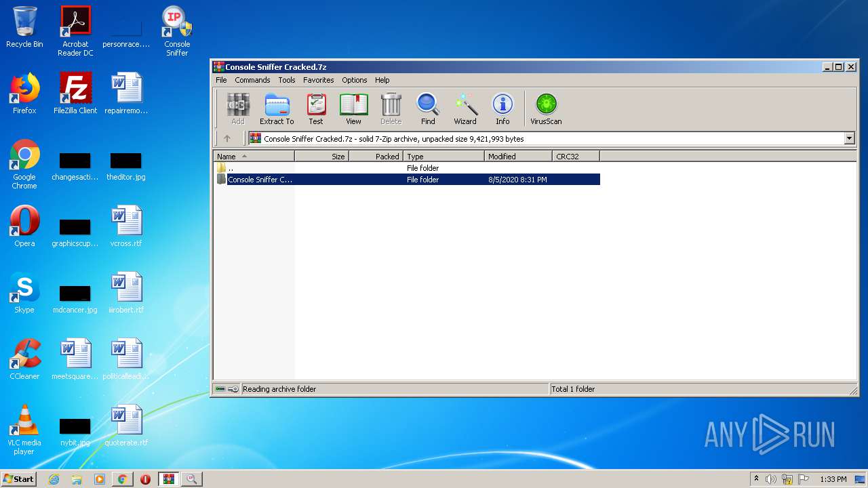Select Firefox desktop shortcut

tap(24, 94)
